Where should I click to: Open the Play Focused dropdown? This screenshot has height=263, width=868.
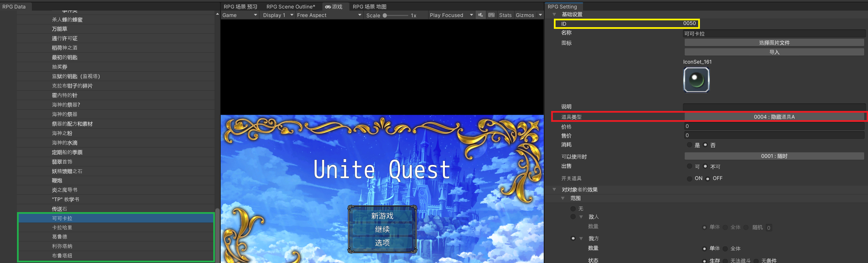click(x=451, y=15)
